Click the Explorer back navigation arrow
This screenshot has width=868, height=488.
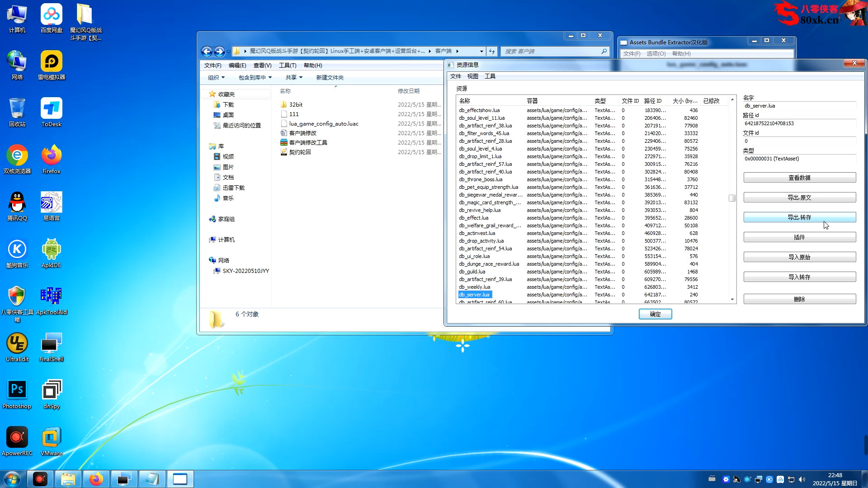click(x=207, y=52)
